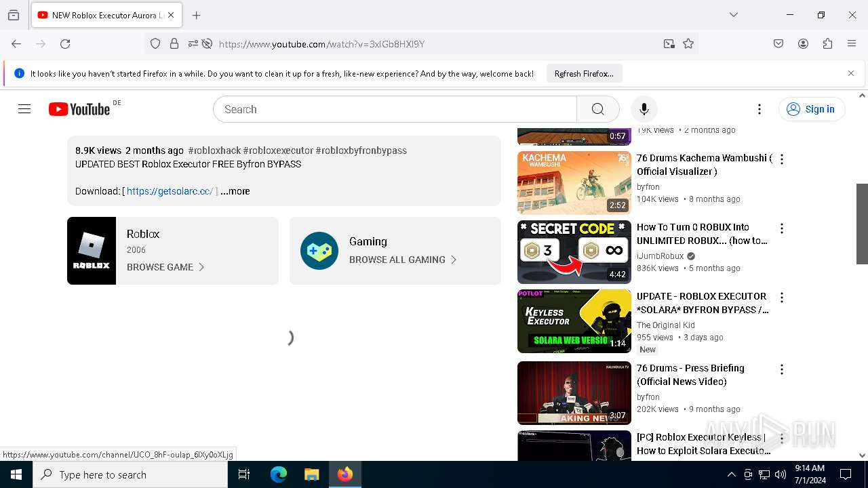The height and width of the screenshot is (488, 868).
Task: Open the Firefox extensions icon
Action: point(827,43)
